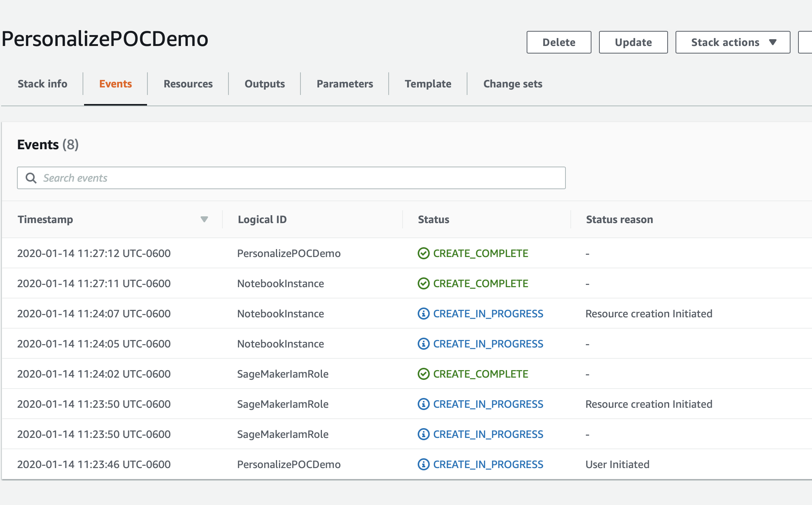
Task: Click info icon on 11:24:05 NotebookInstance row
Action: click(423, 344)
